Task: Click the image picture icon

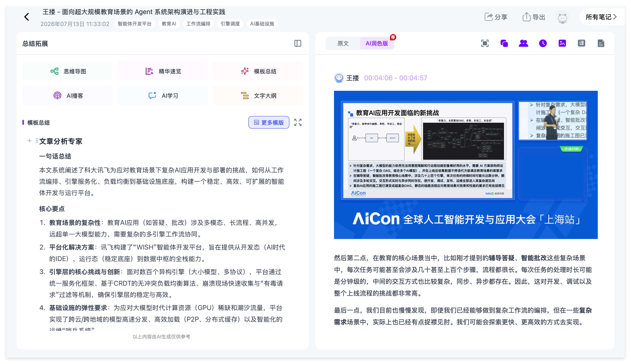Action: tap(562, 43)
